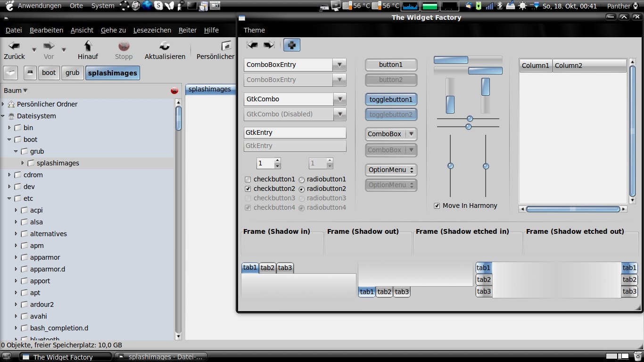This screenshot has height=362, width=644.
Task: Open the first ComboBoxEntry dropdown arrow
Action: 339,65
